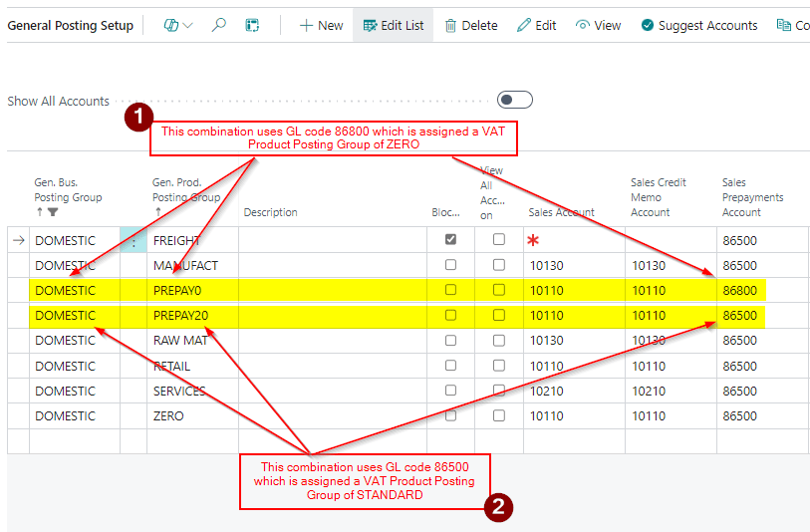Uncheck the Blocked checkbox for FREIGHT row
The width and height of the screenshot is (810, 532).
click(451, 240)
